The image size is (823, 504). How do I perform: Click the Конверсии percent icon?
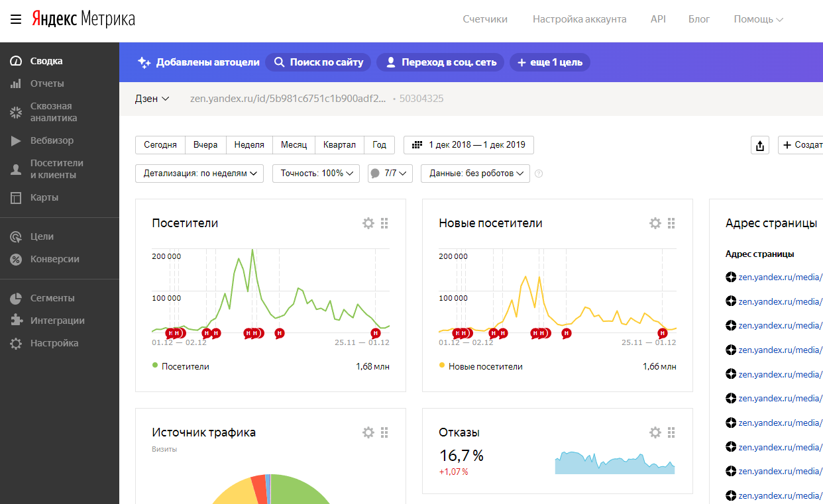[16, 259]
